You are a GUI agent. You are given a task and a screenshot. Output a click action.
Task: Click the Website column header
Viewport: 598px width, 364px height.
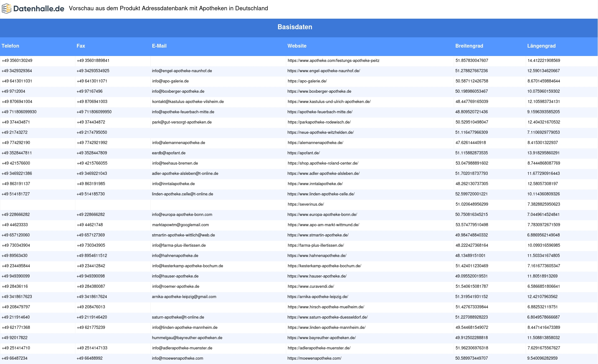[x=297, y=46]
